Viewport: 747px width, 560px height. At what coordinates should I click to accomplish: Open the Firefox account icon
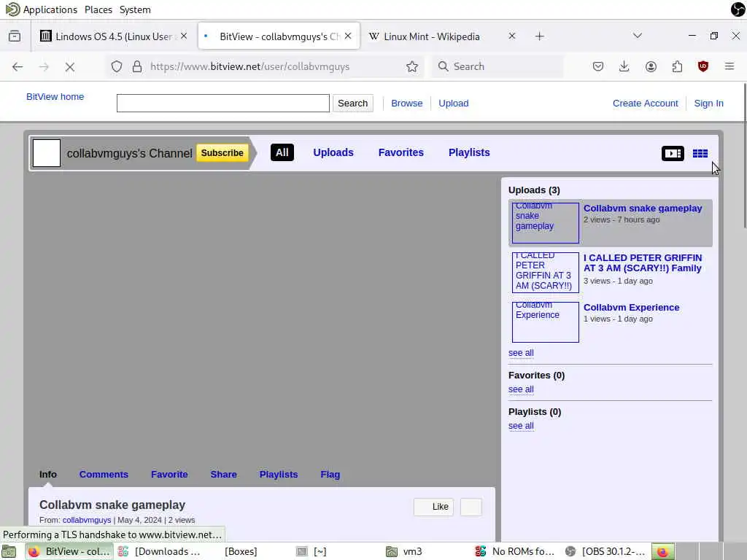pos(651,66)
